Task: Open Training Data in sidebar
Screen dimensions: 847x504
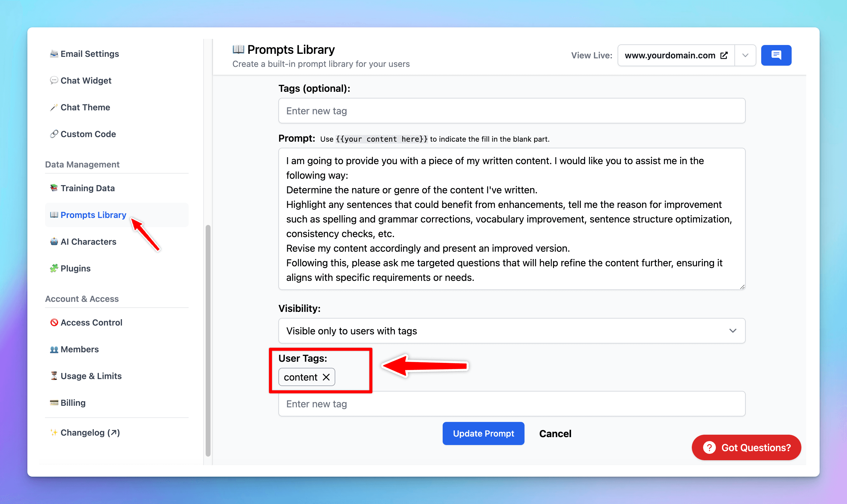Action: tap(87, 188)
